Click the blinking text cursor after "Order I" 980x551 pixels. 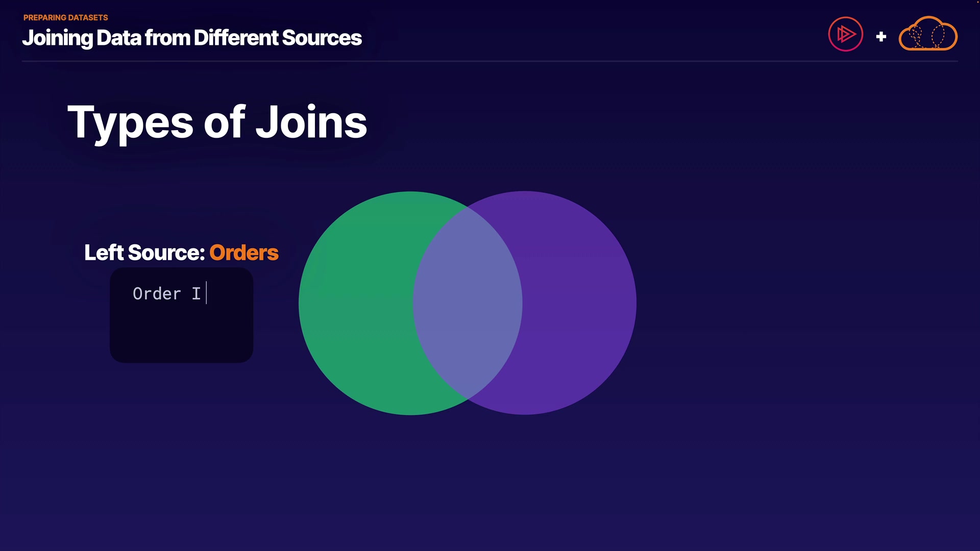pos(206,293)
